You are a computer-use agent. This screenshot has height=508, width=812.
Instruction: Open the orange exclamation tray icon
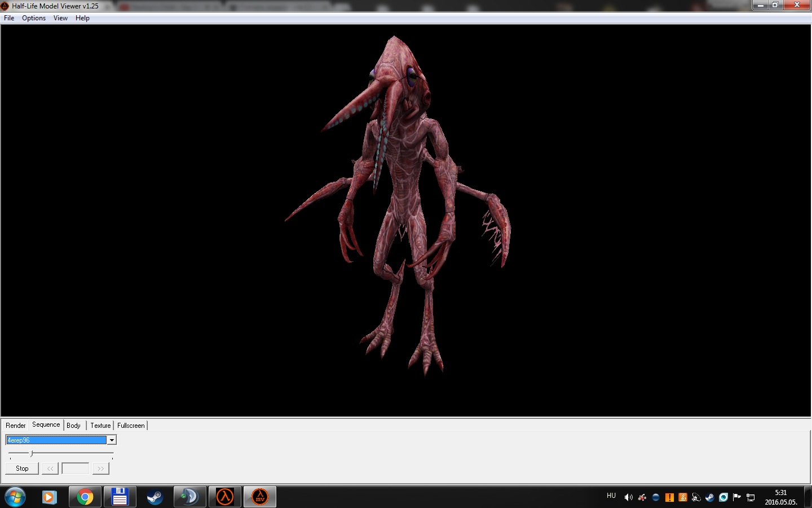(x=669, y=497)
